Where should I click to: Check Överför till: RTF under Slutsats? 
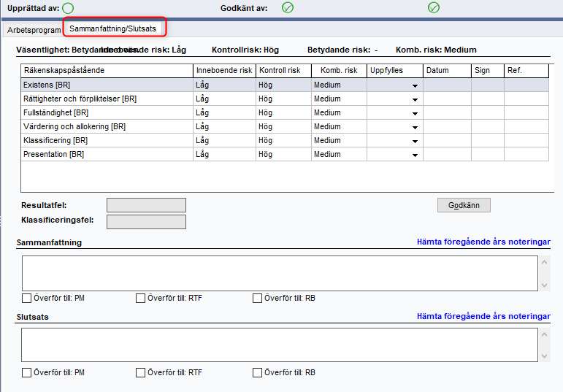[140, 372]
